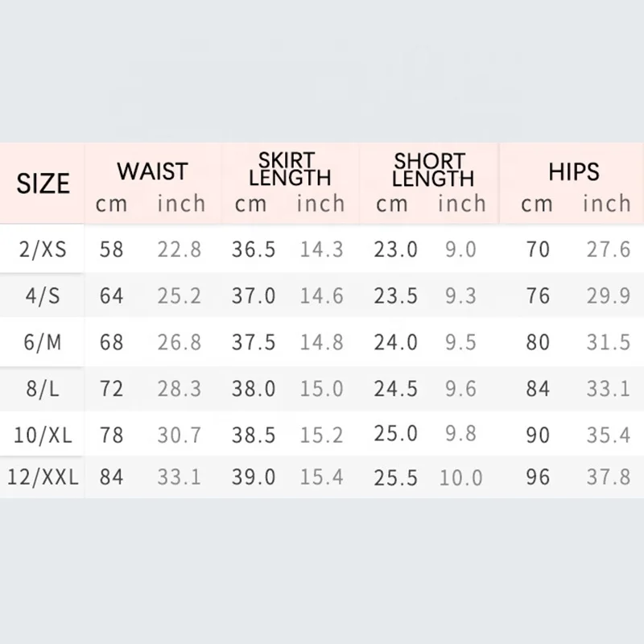Click waist cm value 58
This screenshot has height=644, width=644.
pyautogui.click(x=112, y=250)
